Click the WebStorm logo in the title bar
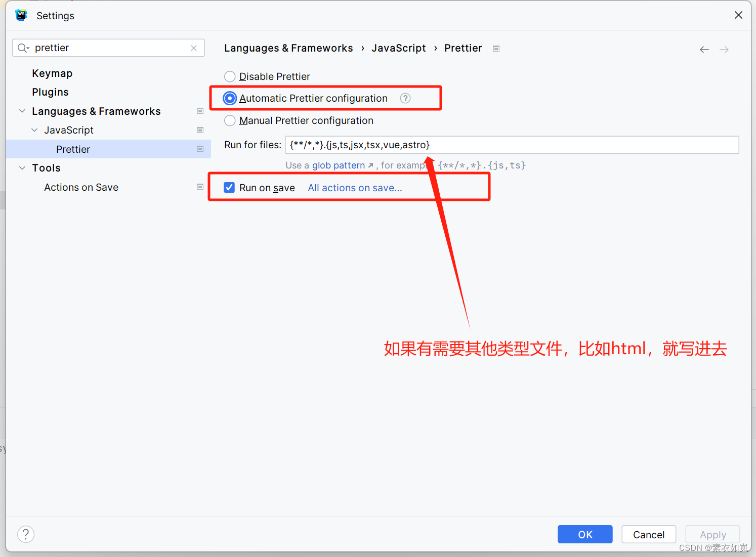756x557 pixels. [21, 15]
